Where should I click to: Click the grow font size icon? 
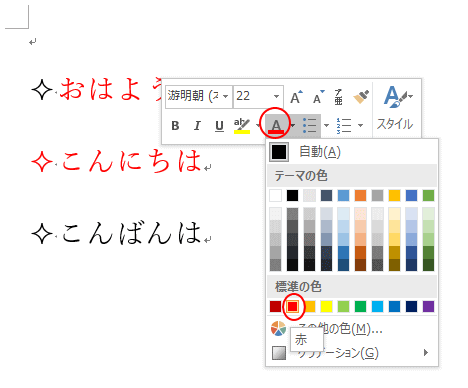point(296,97)
